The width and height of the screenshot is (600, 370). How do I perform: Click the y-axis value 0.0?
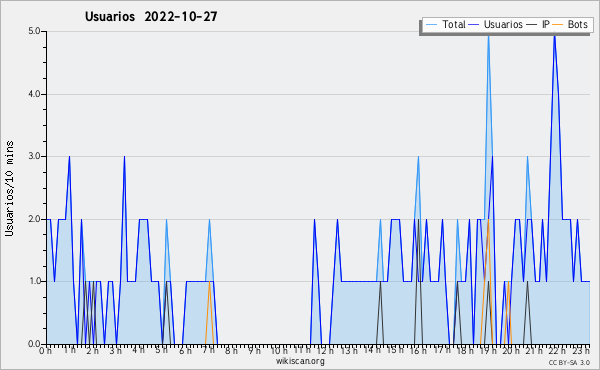coord(34,344)
